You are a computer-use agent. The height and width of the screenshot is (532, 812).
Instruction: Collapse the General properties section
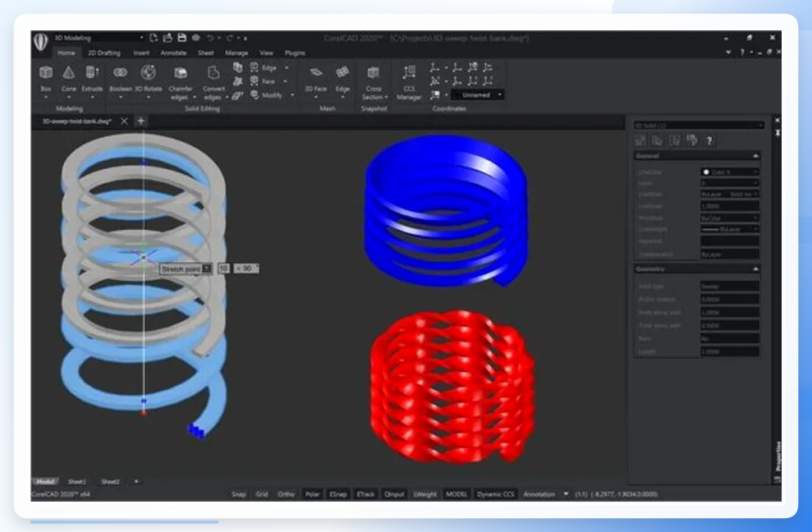coord(755,156)
